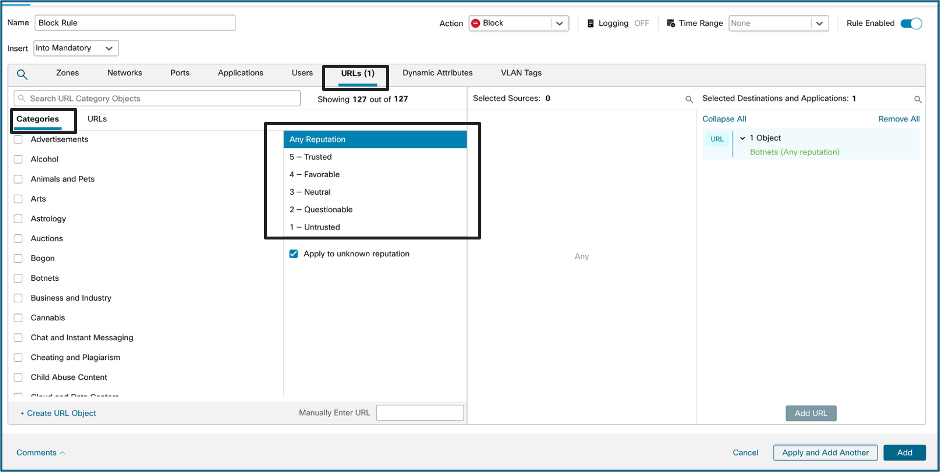Click the Add URL button

pos(811,413)
